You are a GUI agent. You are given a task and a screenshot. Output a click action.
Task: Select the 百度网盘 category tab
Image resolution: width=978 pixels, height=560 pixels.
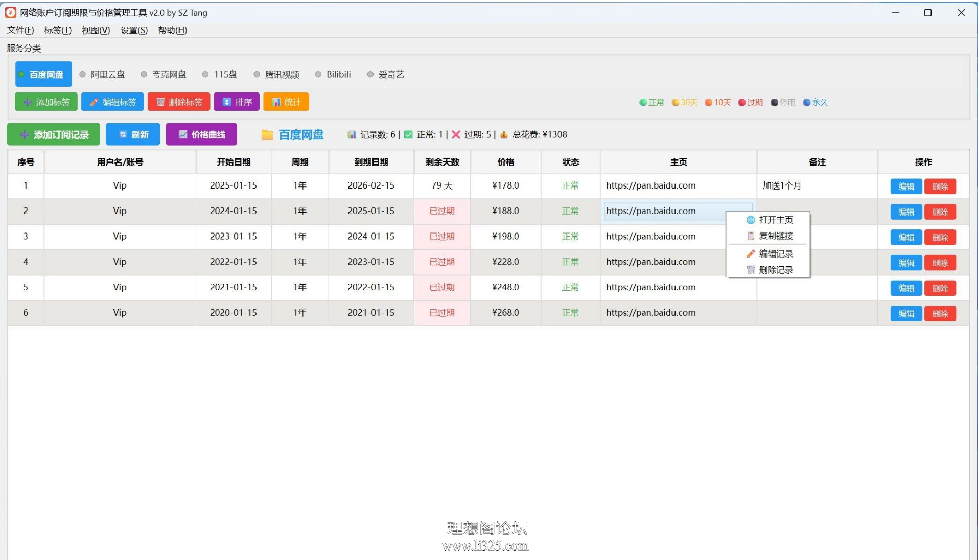click(43, 74)
